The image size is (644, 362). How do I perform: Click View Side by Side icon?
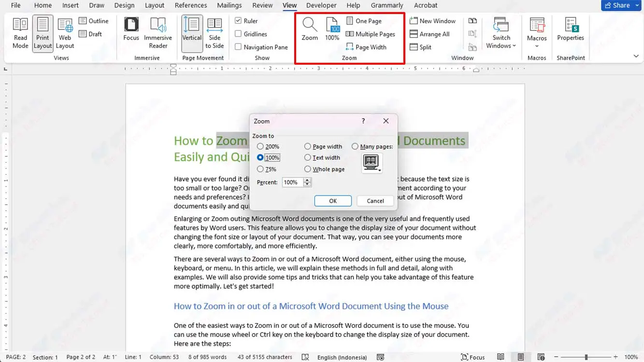pos(472,21)
